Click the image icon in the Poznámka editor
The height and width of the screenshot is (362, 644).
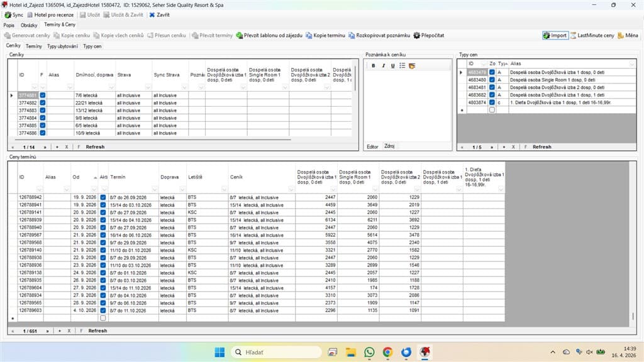[412, 65]
